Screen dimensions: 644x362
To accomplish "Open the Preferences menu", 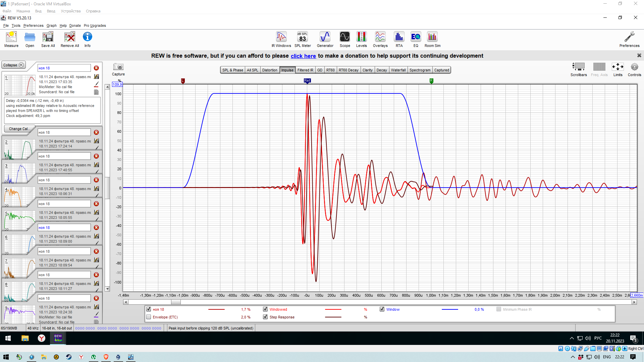I will 33,25.
